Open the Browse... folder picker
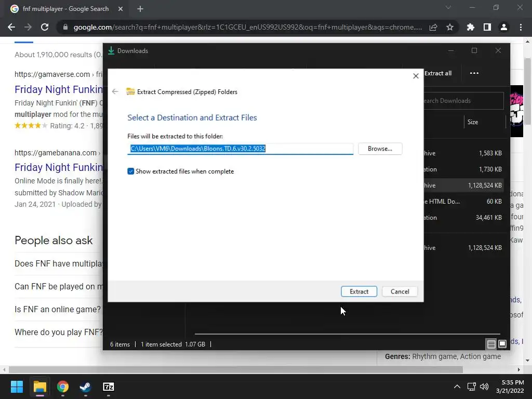 380,149
